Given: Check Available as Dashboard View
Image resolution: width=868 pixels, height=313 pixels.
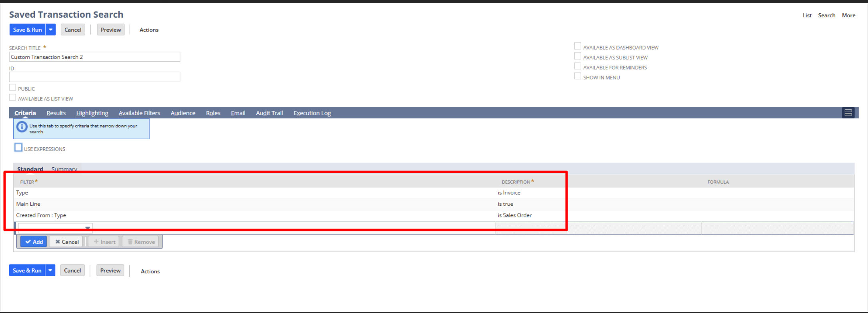Looking at the screenshot, I should point(578,46).
